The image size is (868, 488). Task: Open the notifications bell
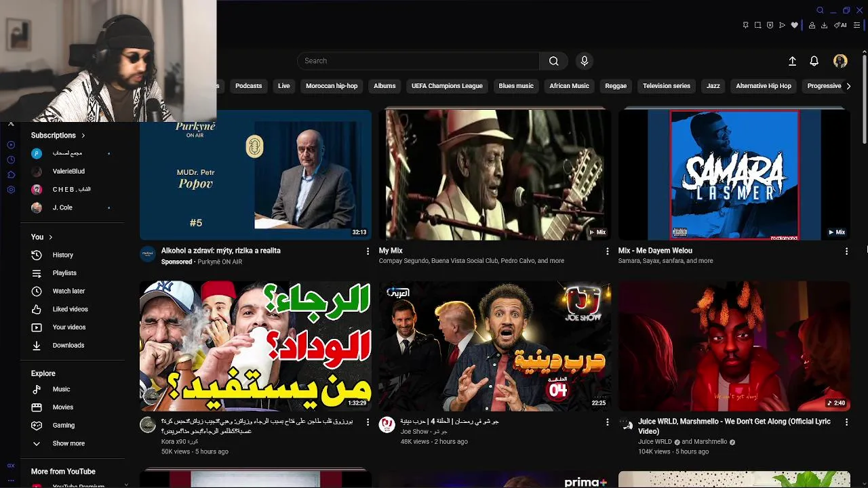pyautogui.click(x=814, y=61)
